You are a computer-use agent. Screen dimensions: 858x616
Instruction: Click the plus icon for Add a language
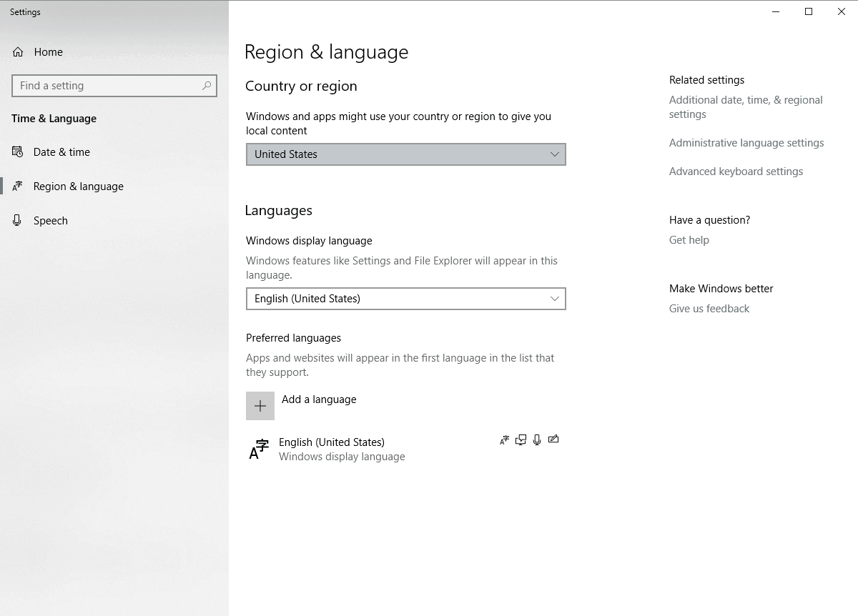click(x=260, y=406)
